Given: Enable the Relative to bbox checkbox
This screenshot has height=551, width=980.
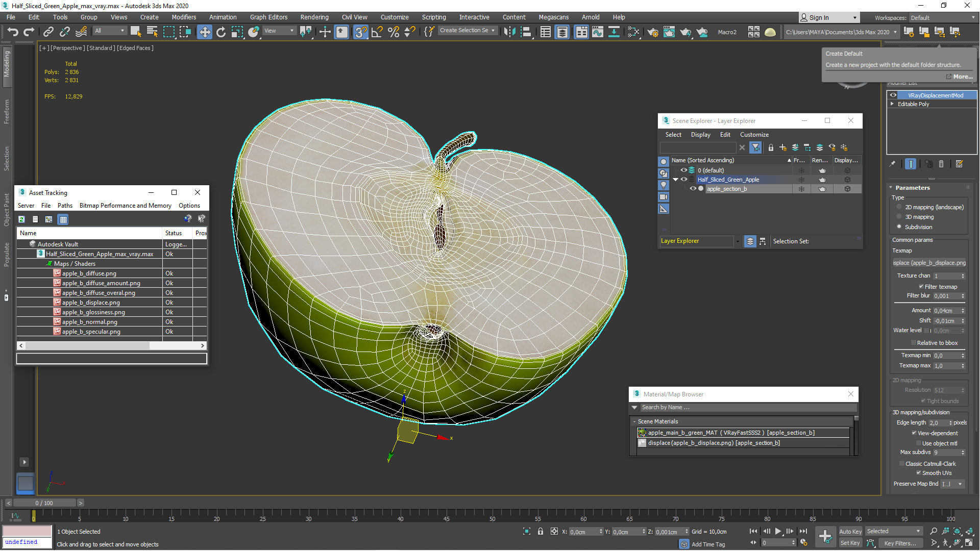Looking at the screenshot, I should tap(914, 343).
